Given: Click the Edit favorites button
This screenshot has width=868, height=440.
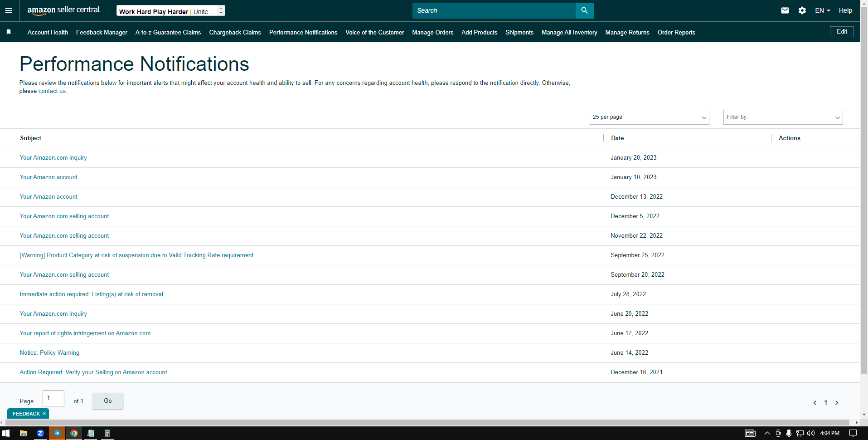Looking at the screenshot, I should pyautogui.click(x=842, y=31).
